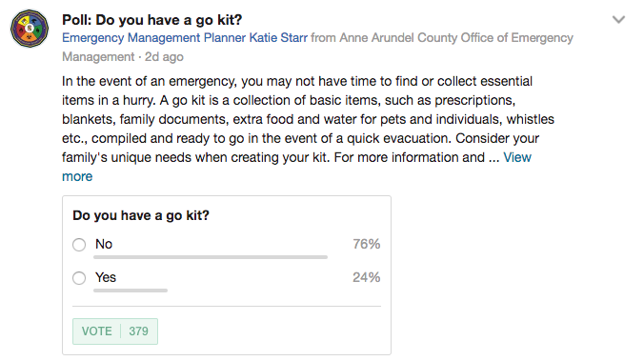Click the Yes option label
The image size is (644, 361).
(106, 277)
